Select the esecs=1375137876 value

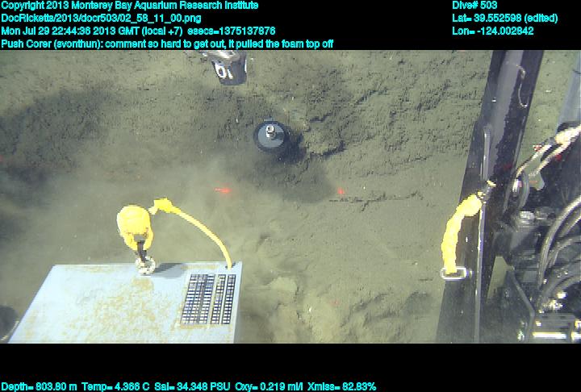(x=232, y=31)
